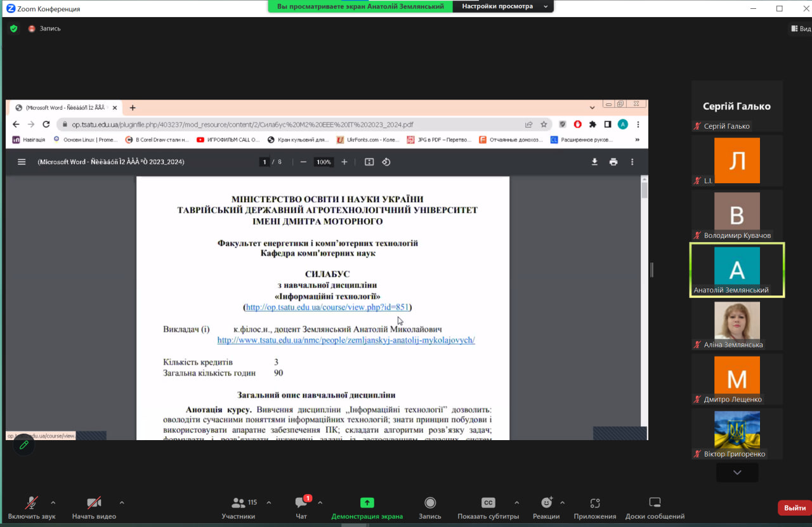Reload the shared browser page
Screen dimensions: 812x527
[46, 124]
